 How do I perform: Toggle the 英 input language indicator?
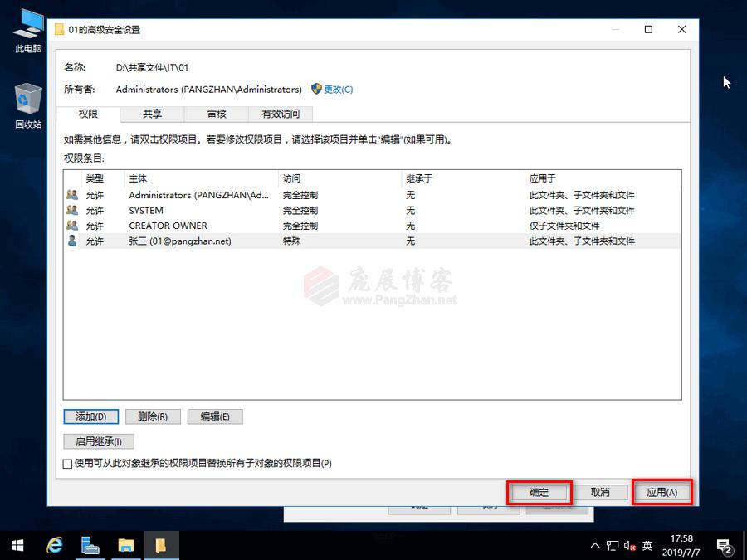647,546
